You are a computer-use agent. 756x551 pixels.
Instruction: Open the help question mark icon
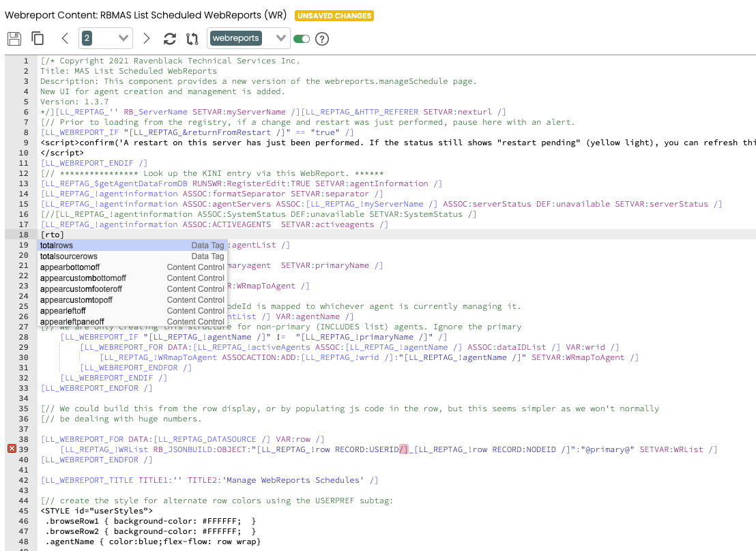point(322,39)
